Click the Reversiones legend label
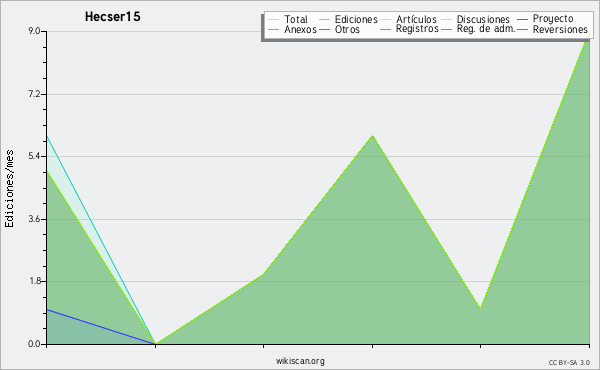 click(560, 29)
